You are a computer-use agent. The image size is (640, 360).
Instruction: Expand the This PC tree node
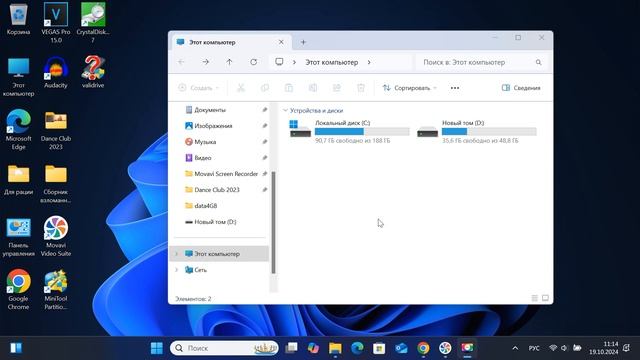pos(177,254)
